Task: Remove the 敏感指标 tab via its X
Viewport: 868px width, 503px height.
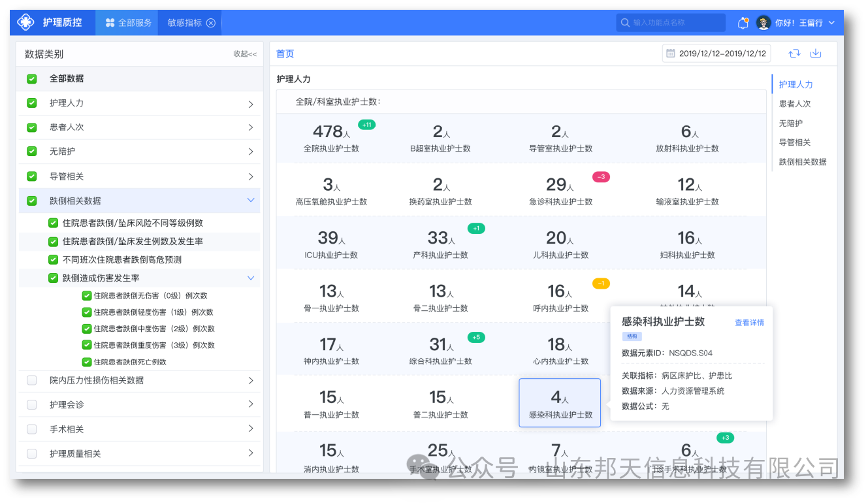Action: (210, 22)
